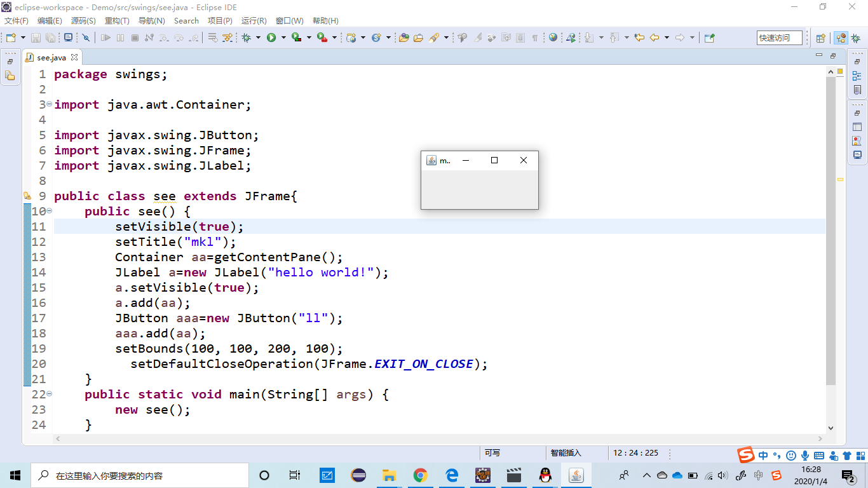Click Next Annotation arrow icon
Viewport: 868px width, 488px height.
pos(589,37)
